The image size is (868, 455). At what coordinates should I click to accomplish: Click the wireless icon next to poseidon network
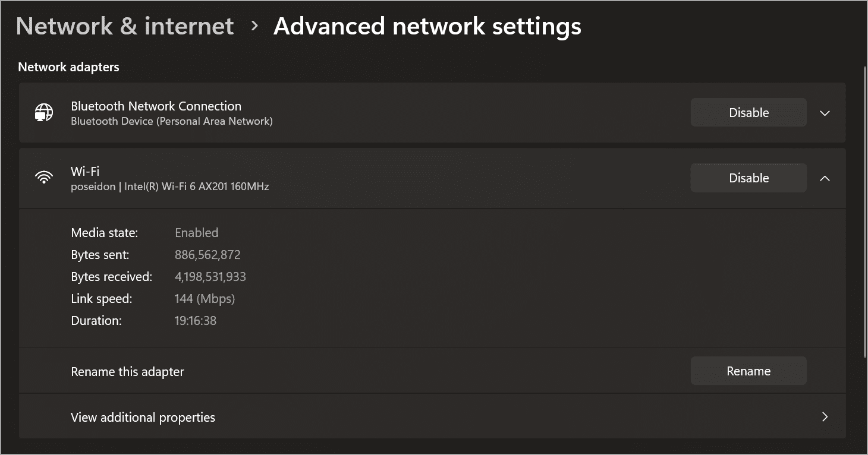(44, 176)
